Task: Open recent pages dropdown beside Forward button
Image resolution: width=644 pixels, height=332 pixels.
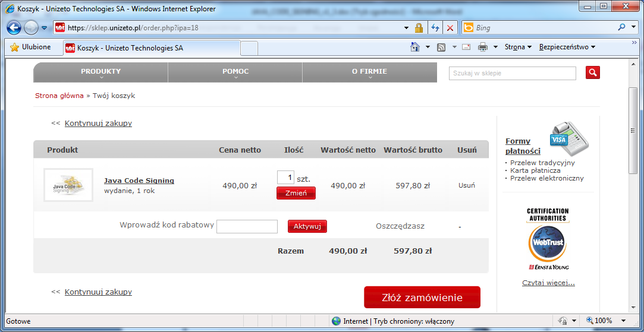Action: 45,28
